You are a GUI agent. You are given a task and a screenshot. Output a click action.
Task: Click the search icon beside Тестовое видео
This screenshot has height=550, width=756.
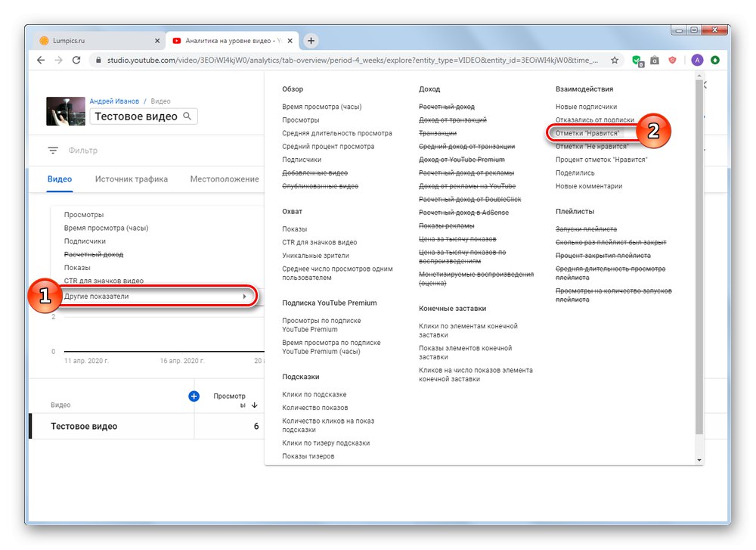click(x=187, y=117)
